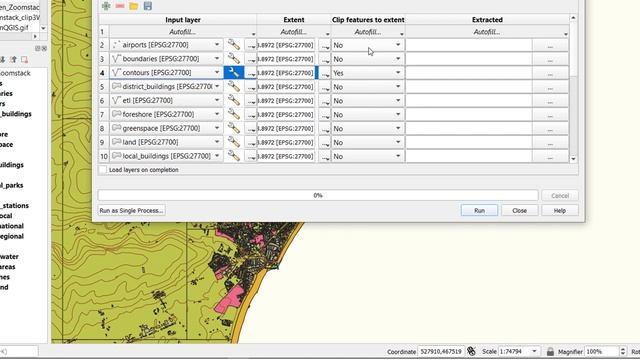Click wrench icon for etl row
The width and height of the screenshot is (640, 360).
point(234,100)
